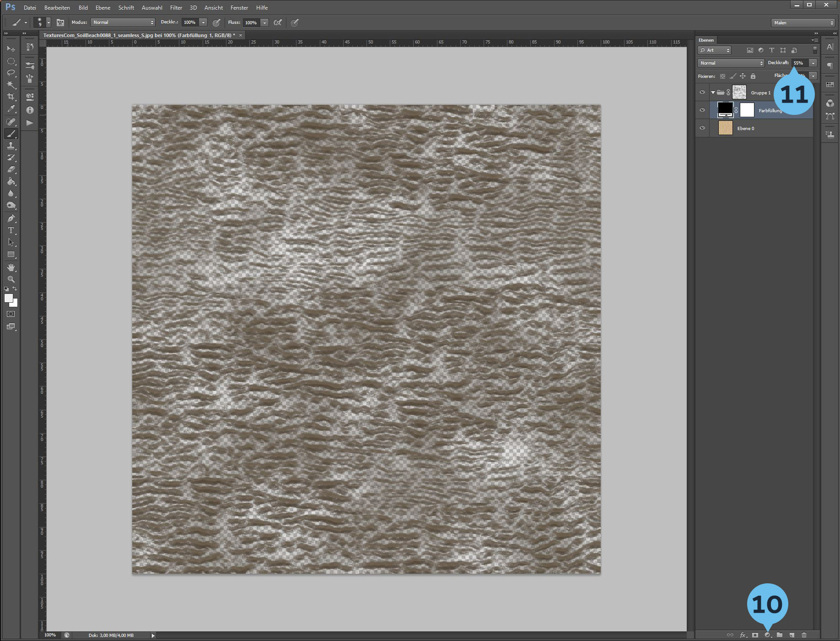Open the Ebene menu
Viewport: 840px width, 641px height.
click(103, 8)
